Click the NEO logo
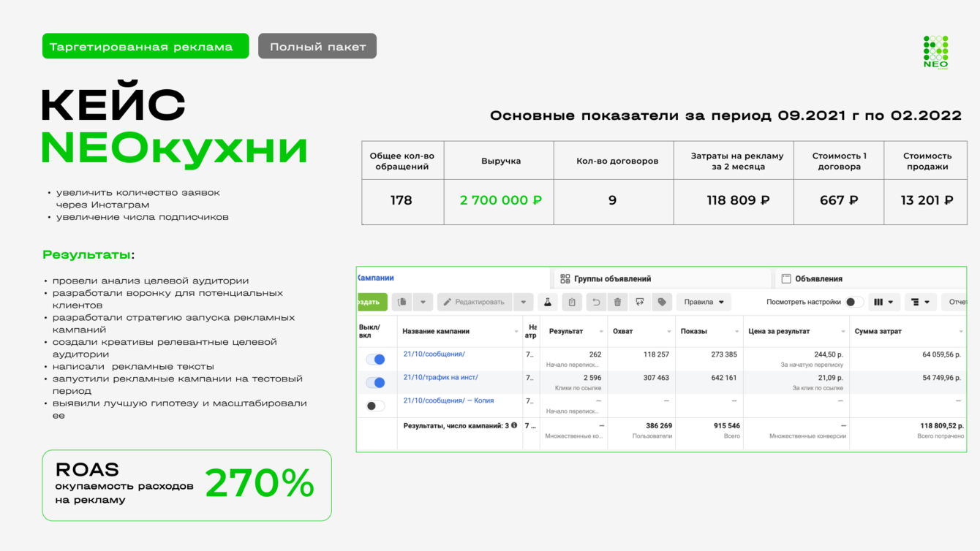The width and height of the screenshot is (980, 551). (935, 52)
